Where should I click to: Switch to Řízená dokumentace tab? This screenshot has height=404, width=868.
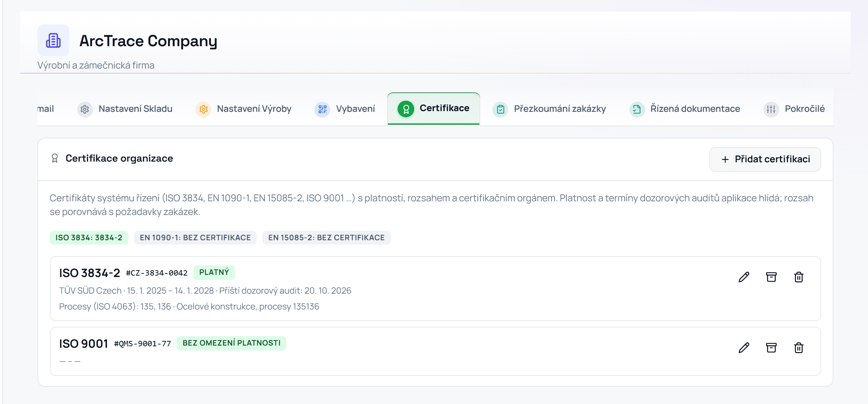tap(685, 109)
